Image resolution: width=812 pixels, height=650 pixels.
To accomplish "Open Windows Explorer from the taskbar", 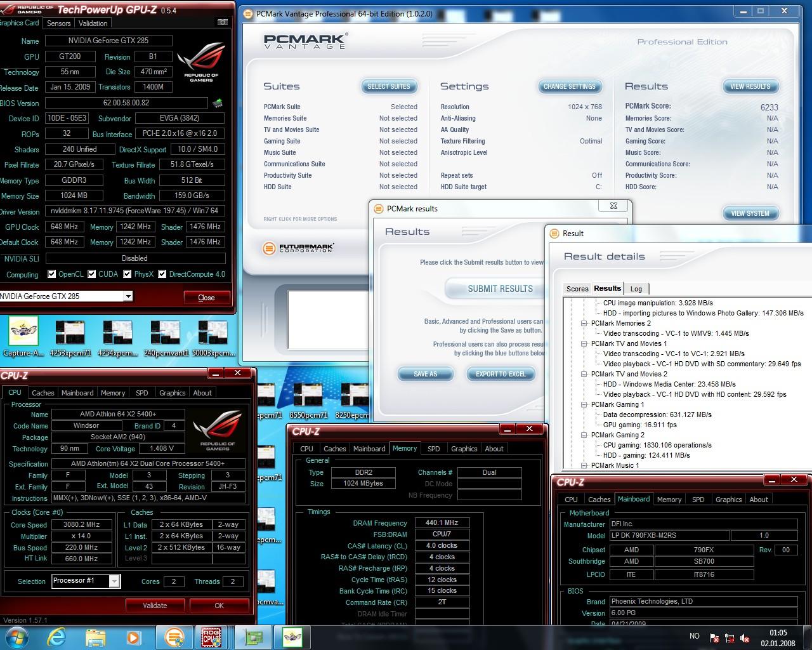I will [95, 637].
